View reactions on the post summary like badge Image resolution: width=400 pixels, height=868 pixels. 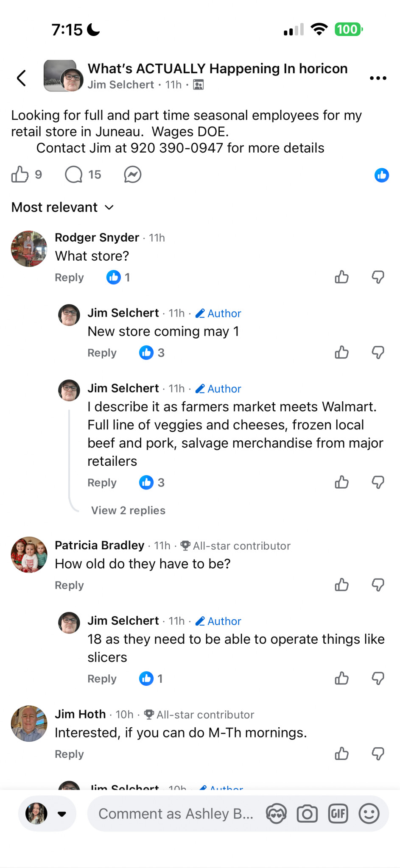(381, 175)
